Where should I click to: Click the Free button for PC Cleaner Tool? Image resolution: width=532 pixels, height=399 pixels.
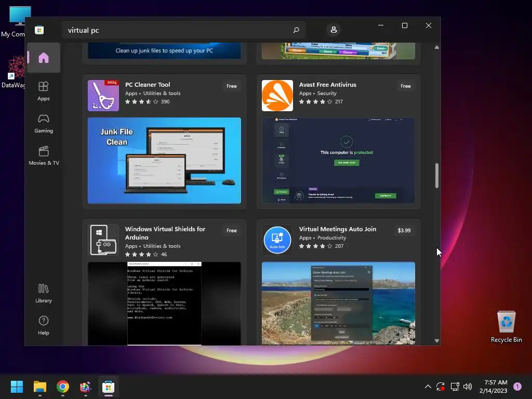click(231, 86)
